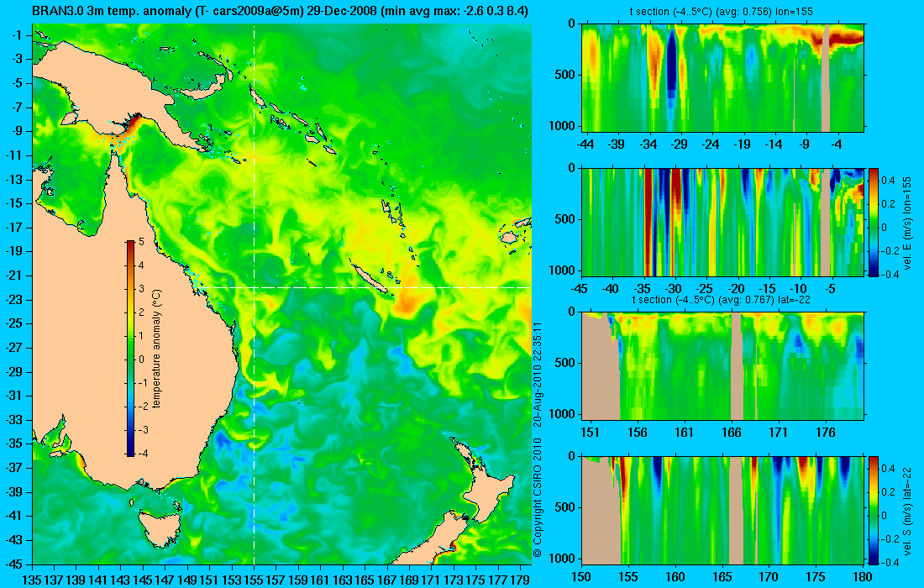924x588 pixels.
Task: Click the 't section' title with lon=155
Action: point(722,12)
